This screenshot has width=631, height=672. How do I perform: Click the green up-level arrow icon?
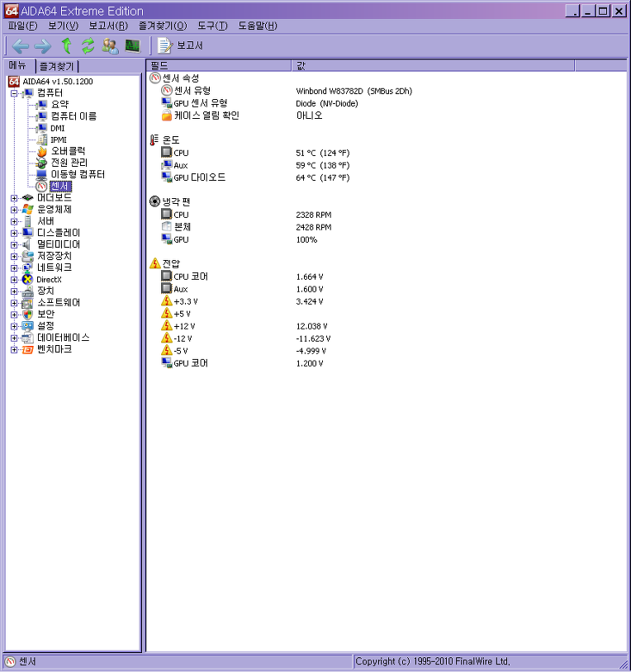pyautogui.click(x=66, y=45)
